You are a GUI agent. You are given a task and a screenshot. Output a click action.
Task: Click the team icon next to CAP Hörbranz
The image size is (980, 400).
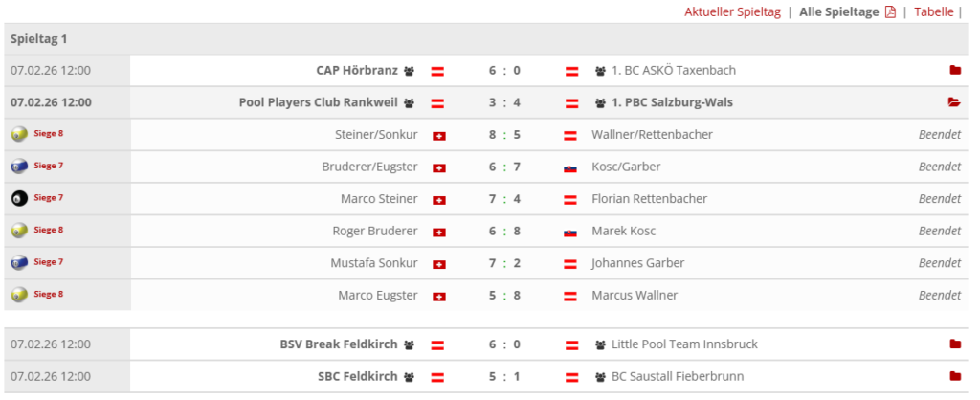coord(409,71)
